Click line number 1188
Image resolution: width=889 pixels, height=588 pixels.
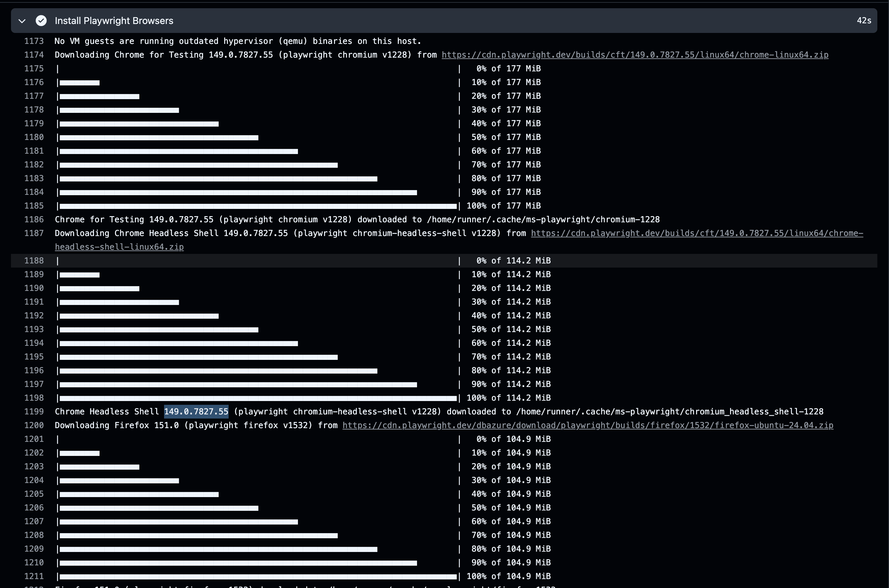(x=34, y=261)
